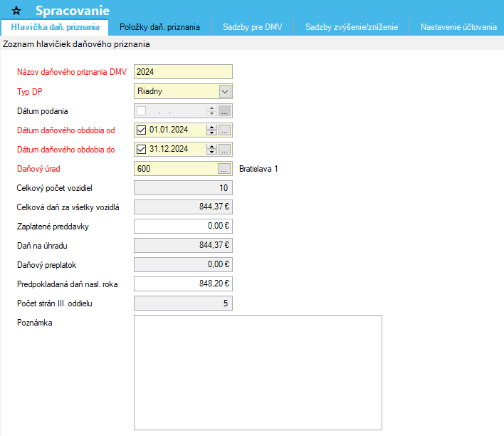Click the Daňový preplatok value 0,00 €

tap(183, 264)
